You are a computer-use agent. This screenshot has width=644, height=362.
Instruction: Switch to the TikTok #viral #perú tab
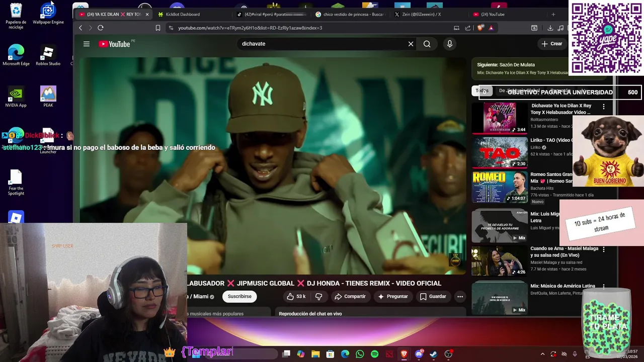(272, 14)
